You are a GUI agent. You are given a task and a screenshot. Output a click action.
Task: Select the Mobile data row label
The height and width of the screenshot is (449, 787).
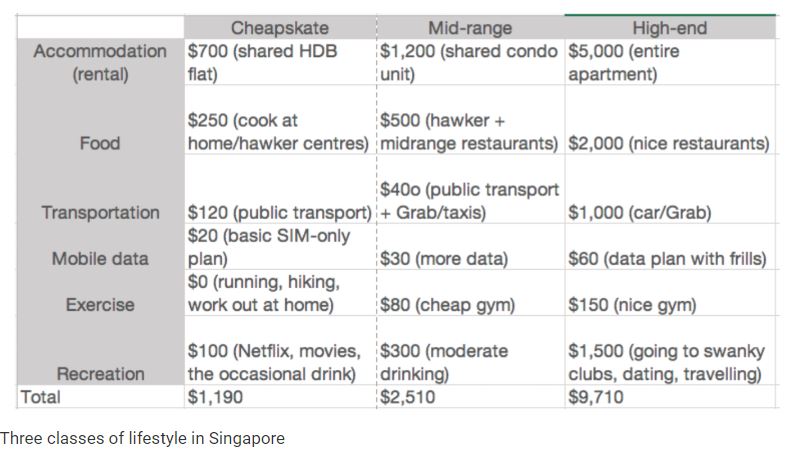click(x=100, y=247)
